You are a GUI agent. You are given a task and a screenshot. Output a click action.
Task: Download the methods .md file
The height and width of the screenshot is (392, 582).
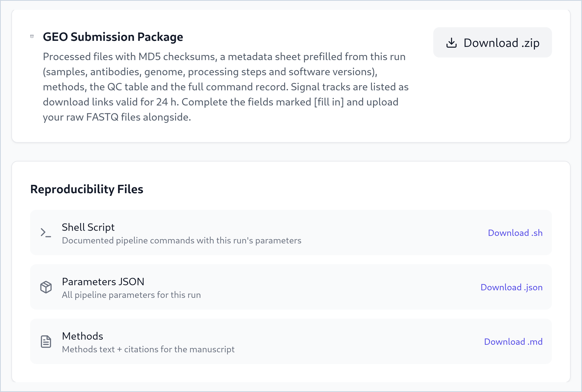[x=513, y=342]
